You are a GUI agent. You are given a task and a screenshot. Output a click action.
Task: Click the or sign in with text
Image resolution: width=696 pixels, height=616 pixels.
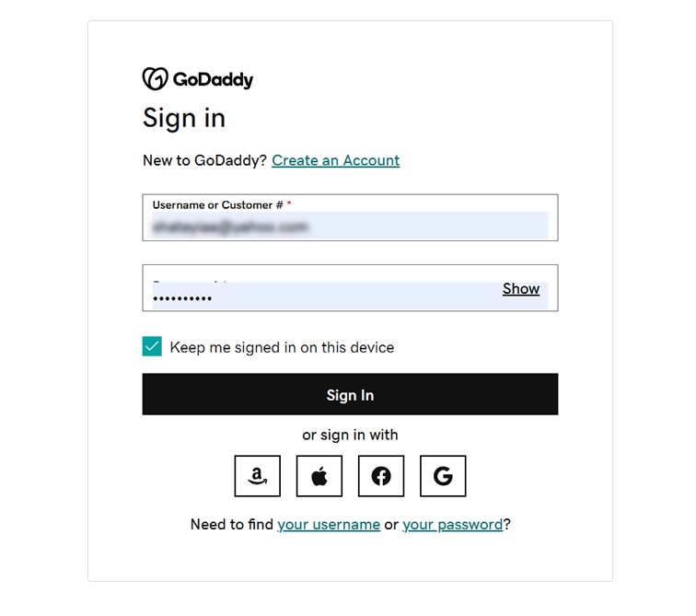click(x=350, y=435)
